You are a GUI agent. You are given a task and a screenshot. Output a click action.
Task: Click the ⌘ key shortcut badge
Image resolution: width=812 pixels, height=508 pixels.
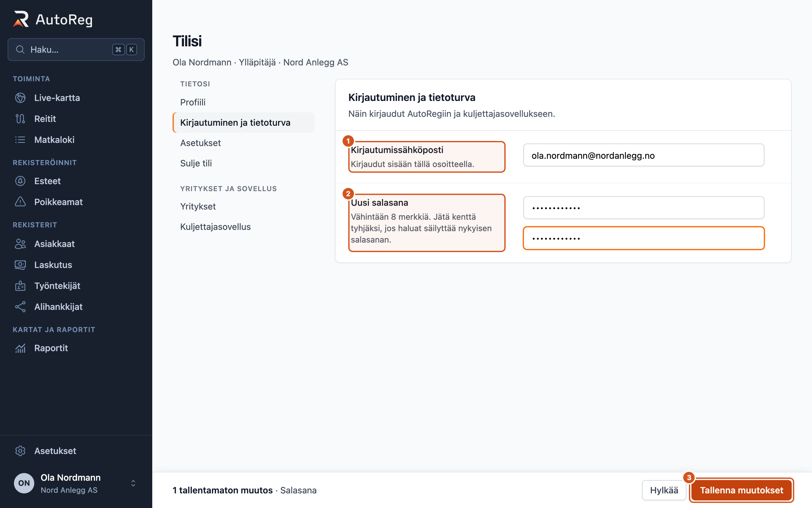point(118,50)
